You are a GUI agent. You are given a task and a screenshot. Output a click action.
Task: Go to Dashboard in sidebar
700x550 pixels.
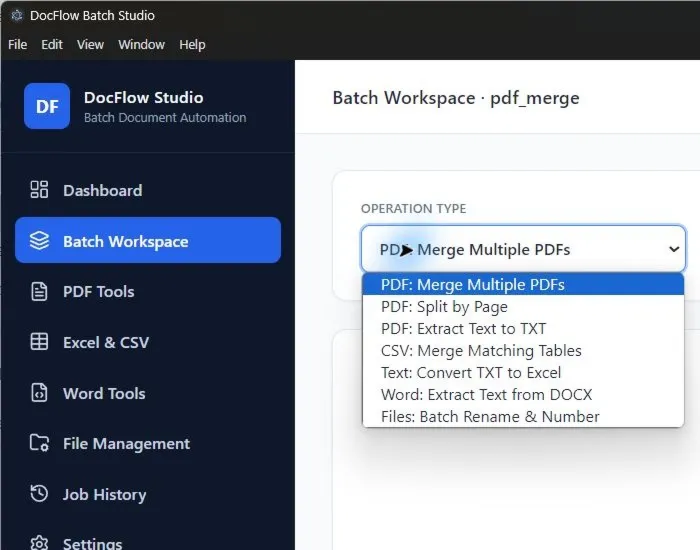tap(148, 190)
